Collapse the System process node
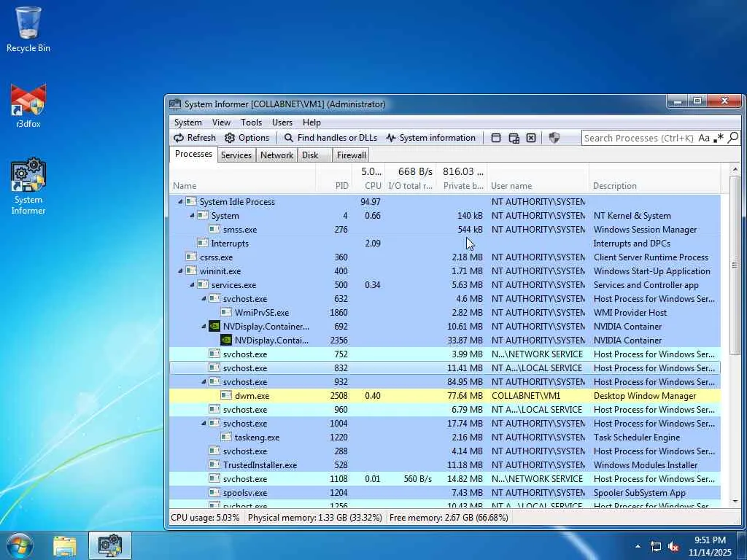Screen dimensions: 747x560 (x=192, y=215)
